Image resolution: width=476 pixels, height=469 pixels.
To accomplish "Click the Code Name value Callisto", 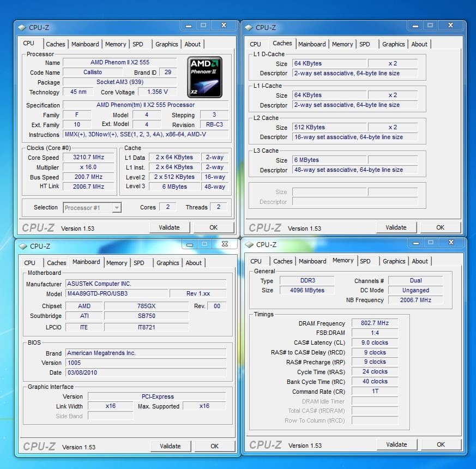I will (x=93, y=72).
